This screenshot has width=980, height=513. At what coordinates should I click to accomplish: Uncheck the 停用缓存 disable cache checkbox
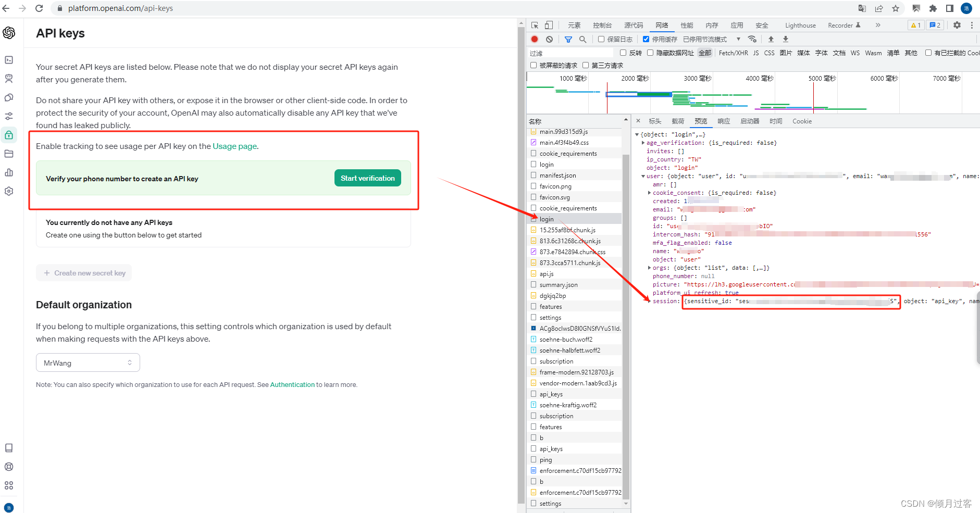pyautogui.click(x=646, y=39)
